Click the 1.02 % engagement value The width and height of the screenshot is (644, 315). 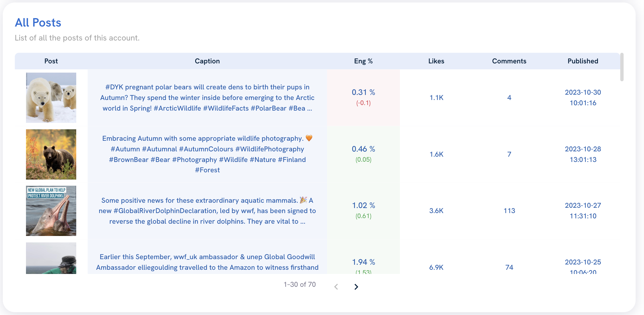[363, 206]
